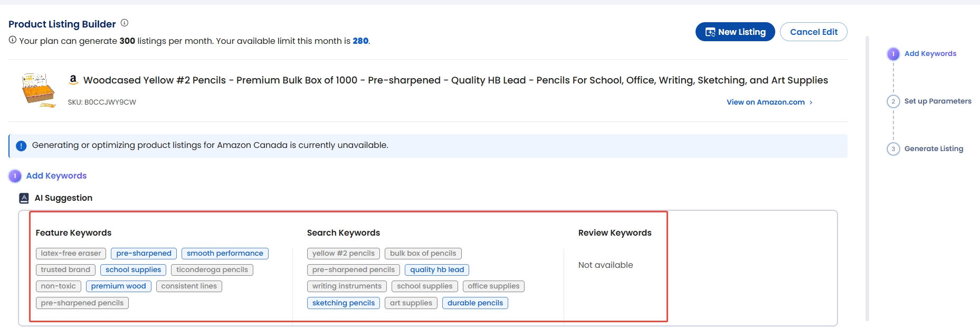Deselect the durable pencils keyword
The image size is (980, 336).
475,303
